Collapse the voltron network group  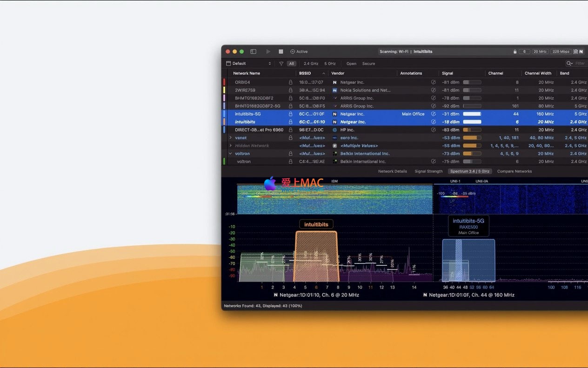click(230, 154)
